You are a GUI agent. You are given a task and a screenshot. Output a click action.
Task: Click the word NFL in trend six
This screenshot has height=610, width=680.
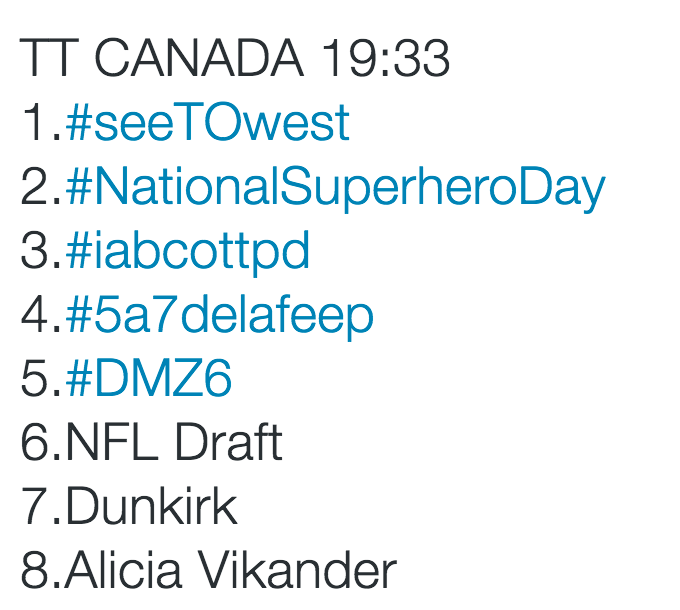112,442
